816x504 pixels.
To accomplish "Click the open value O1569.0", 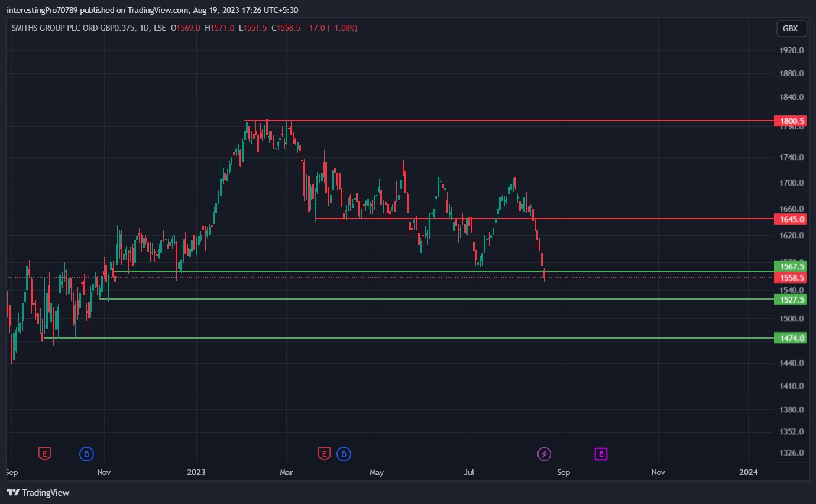I will click(185, 28).
